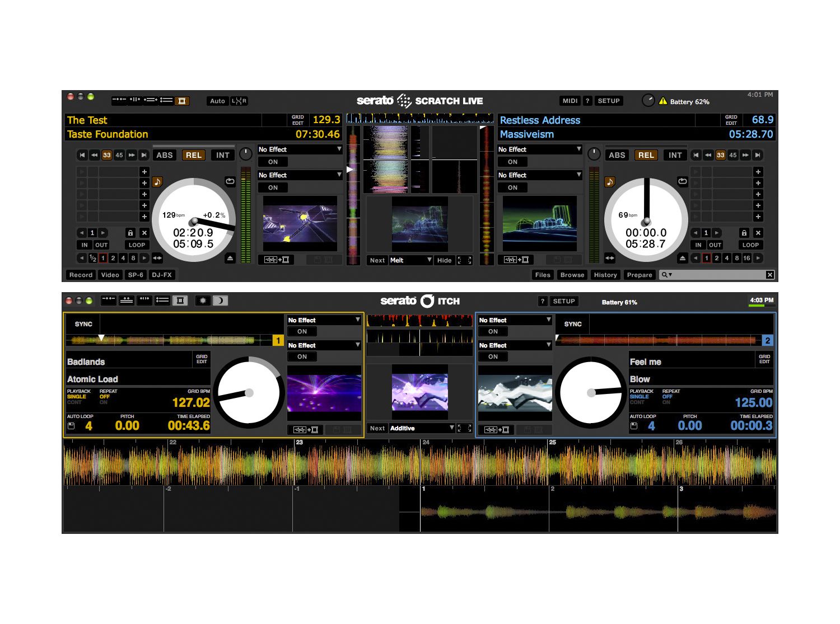Click the eject button on Restless Address deck
This screenshot has height=624, width=840.
click(682, 258)
